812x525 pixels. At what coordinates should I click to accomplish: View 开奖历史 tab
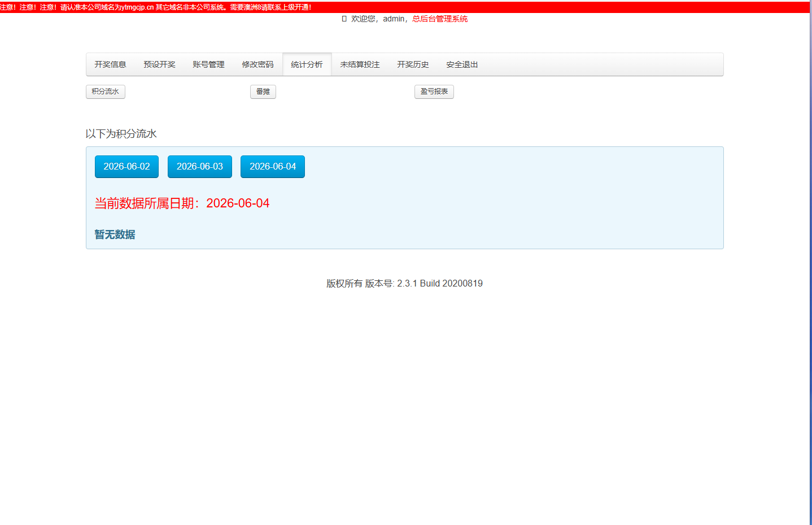tap(413, 64)
